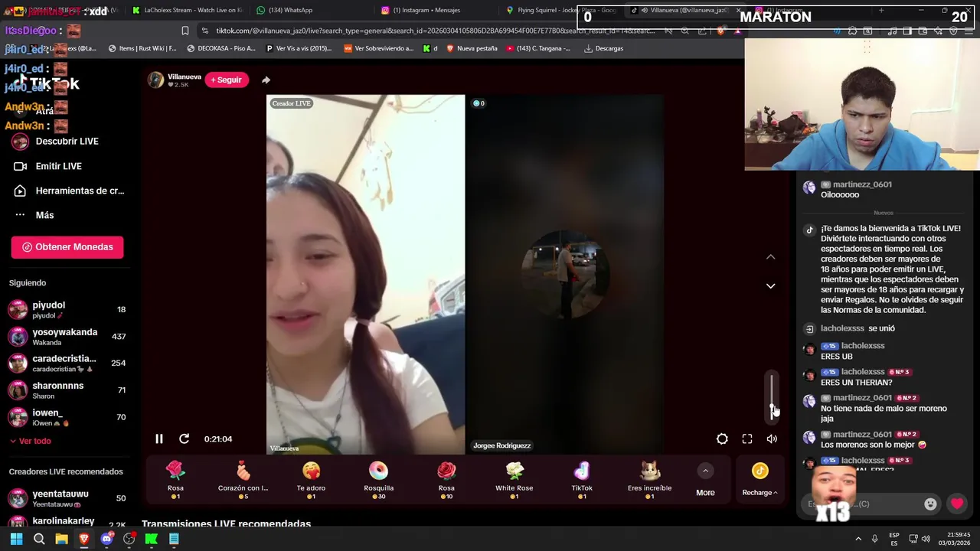980x551 pixels.
Task: Open the Ver Vis a vis (2015) bookmark
Action: coord(299,48)
